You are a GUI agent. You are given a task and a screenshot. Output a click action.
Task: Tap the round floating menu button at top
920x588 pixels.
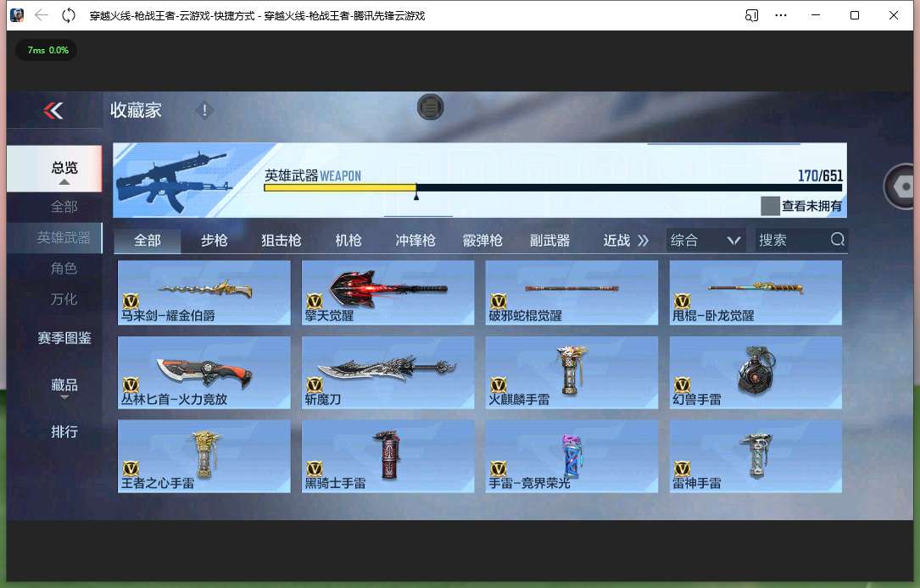430,108
